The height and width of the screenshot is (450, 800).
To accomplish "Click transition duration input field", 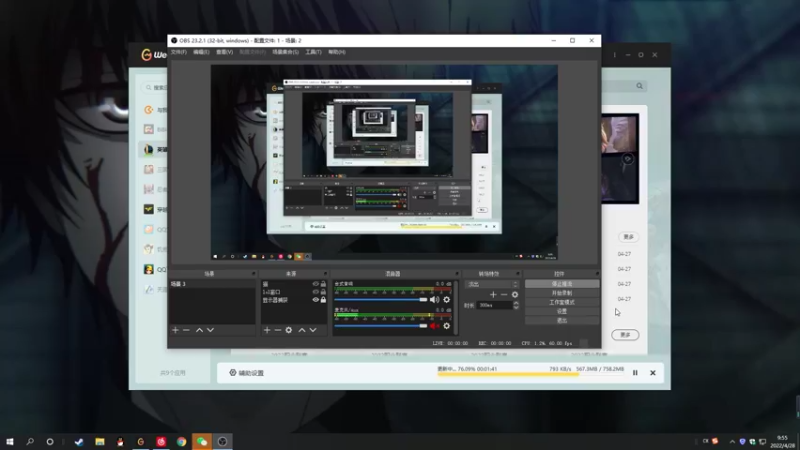I will (x=495, y=305).
